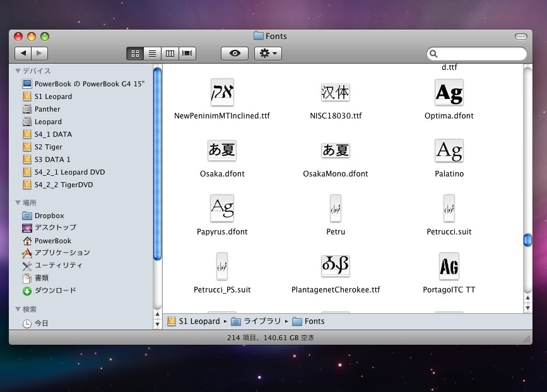Go back with the left arrow button
The height and width of the screenshot is (392, 547).
[x=23, y=54]
